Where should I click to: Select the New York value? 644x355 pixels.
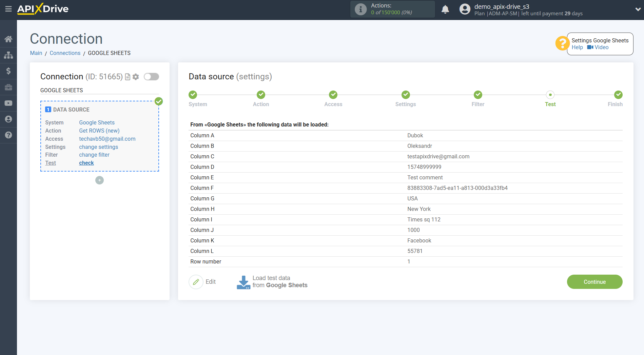pyautogui.click(x=419, y=209)
